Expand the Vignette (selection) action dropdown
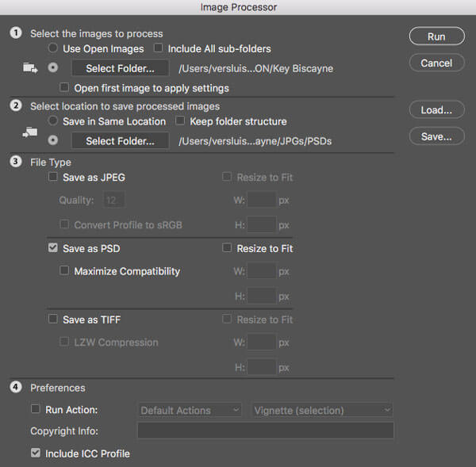This screenshot has height=467, width=476. (x=322, y=411)
